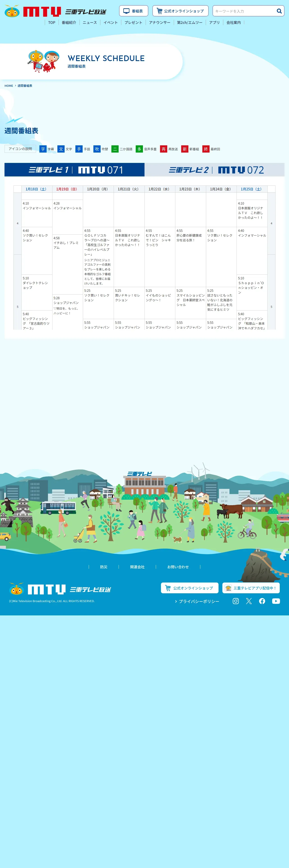
Task: Open 5:10 ダイレクトテレショップ program
Action: point(37,292)
